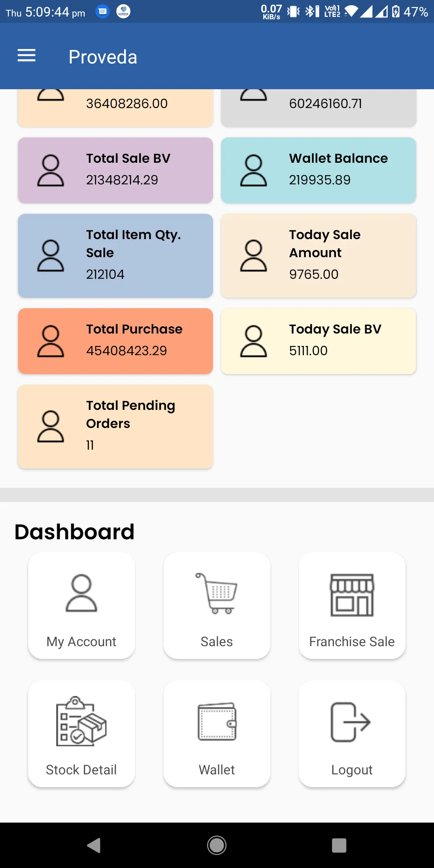Select the orange Total Purchase card
The image size is (434, 868).
[x=115, y=341]
